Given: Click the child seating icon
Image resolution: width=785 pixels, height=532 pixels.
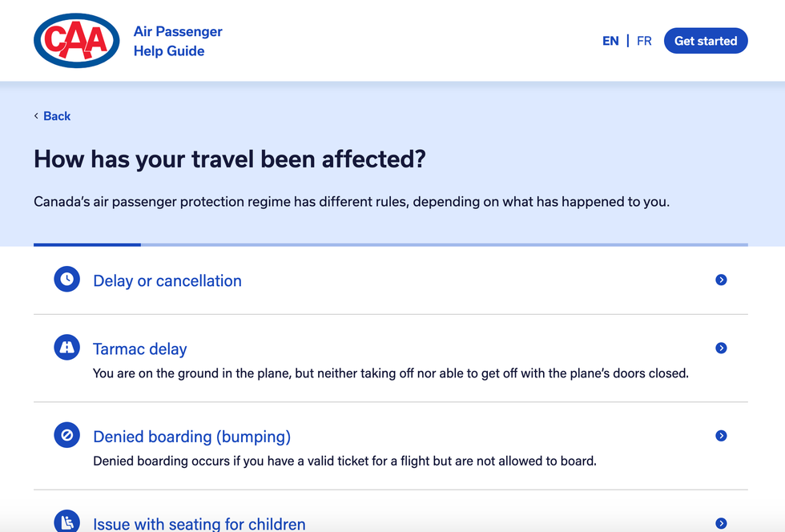Looking at the screenshot, I should (67, 522).
